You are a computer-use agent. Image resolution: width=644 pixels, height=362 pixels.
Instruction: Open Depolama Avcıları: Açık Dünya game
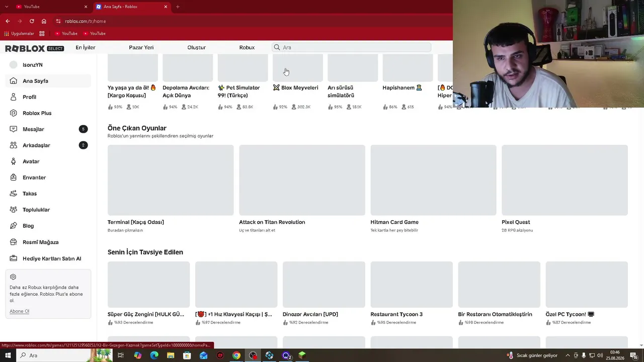point(186,92)
